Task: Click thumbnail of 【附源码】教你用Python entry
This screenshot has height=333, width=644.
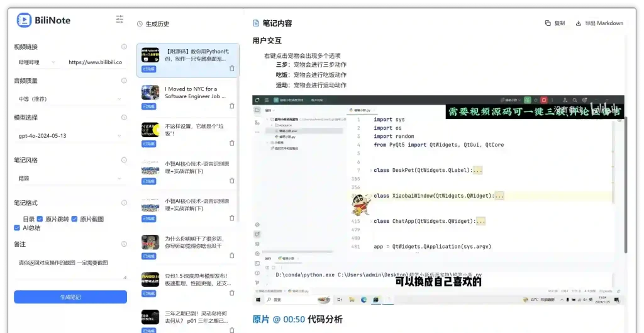Action: click(150, 55)
